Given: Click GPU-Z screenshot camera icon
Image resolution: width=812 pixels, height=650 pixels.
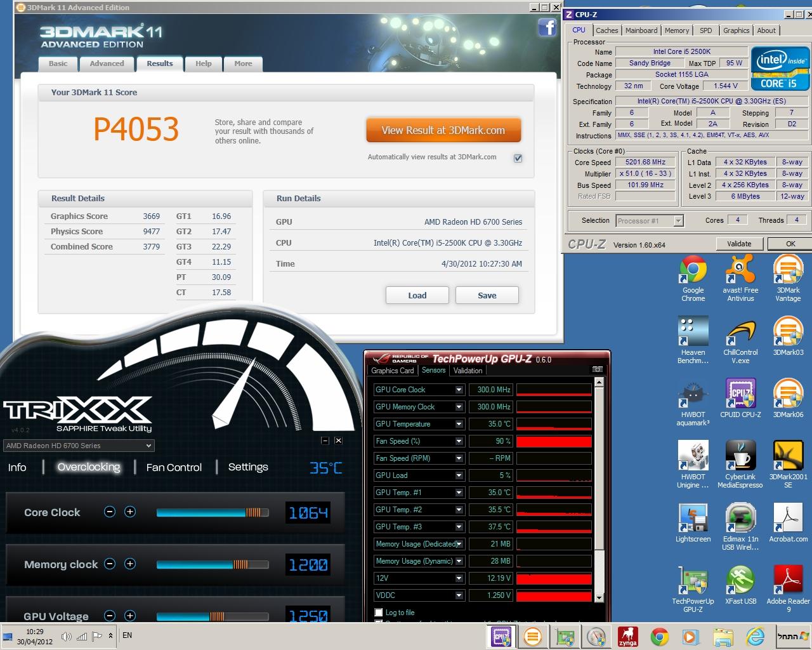Looking at the screenshot, I should click(x=597, y=369).
